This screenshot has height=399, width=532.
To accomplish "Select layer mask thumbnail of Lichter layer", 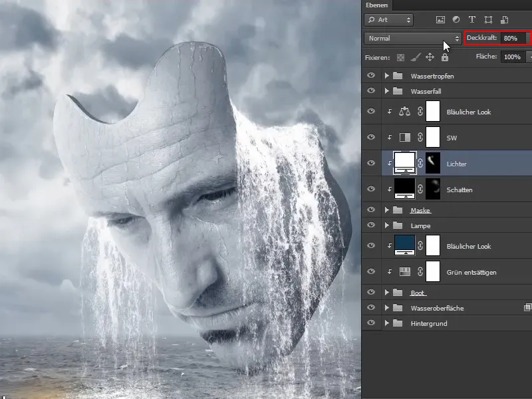I will (x=433, y=163).
